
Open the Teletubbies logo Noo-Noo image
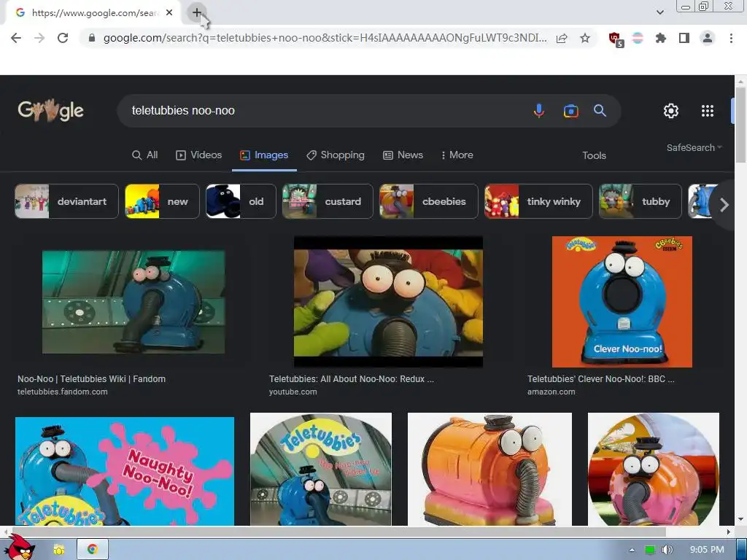coord(321,469)
